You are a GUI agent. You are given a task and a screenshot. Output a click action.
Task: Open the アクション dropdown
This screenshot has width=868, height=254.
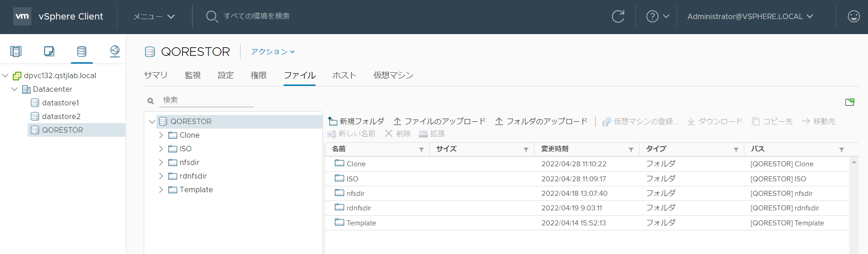pos(273,52)
